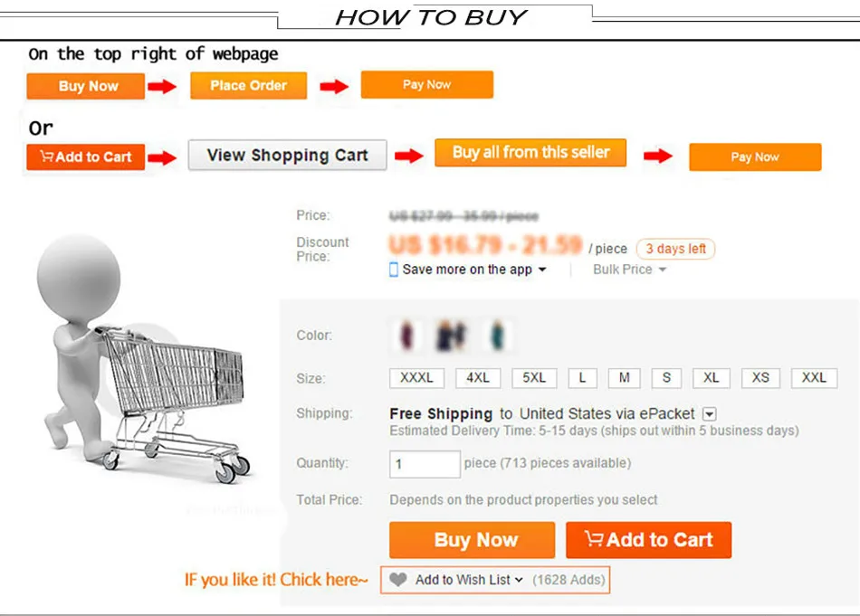Click the red arrow after the top Buy Now button
860x616 pixels.
[162, 86]
